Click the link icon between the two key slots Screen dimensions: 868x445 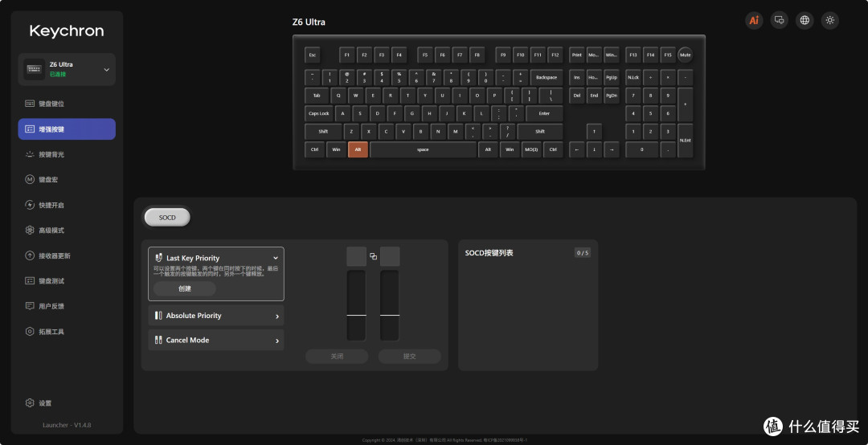(x=373, y=256)
